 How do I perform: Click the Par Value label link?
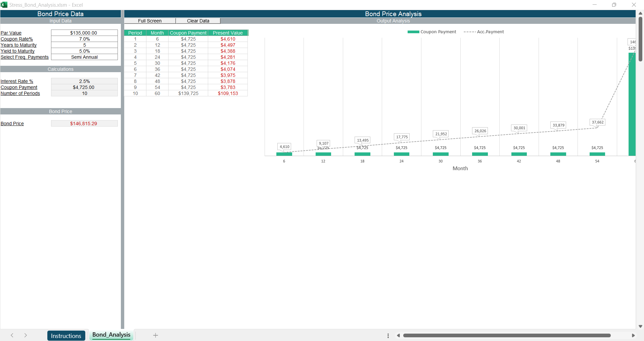click(11, 33)
